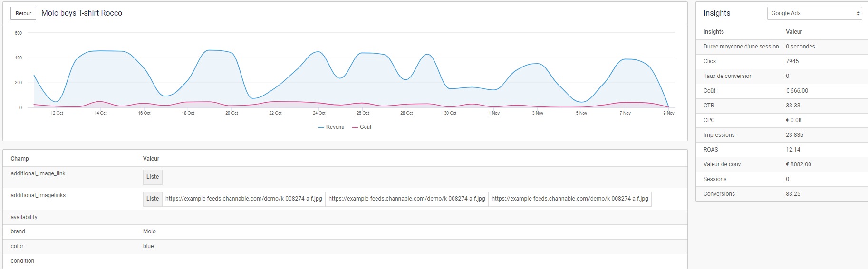Select the first k-008274-a-f.jpg URL

(244, 199)
